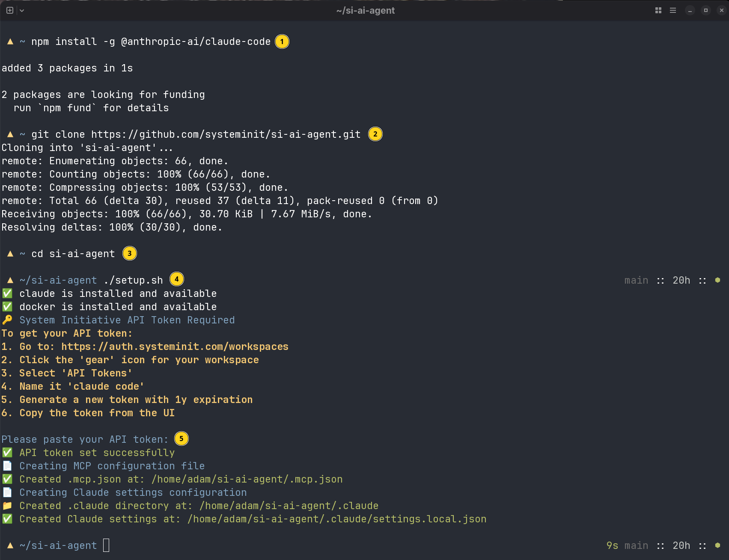Click the ~/si-ai-agent window title
Screen dimensions: 729x560
pos(365,10)
